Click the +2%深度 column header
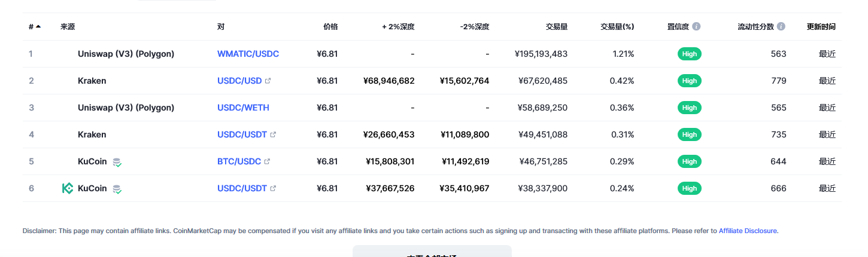 [398, 27]
